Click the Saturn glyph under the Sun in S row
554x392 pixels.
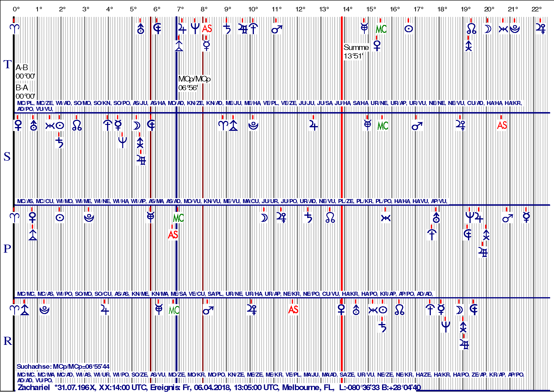tap(59, 143)
